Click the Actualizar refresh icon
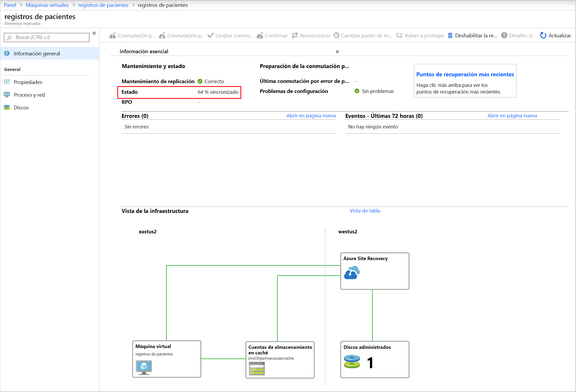 coord(543,35)
